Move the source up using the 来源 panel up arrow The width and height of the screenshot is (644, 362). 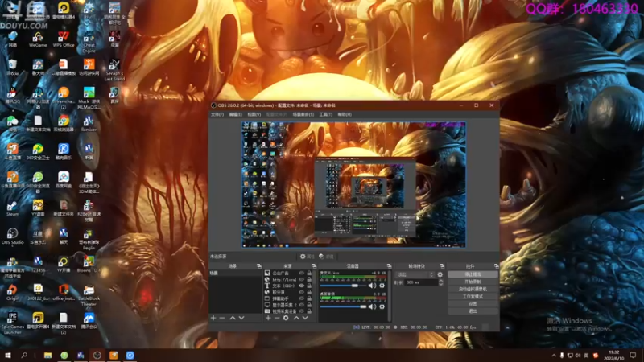point(296,318)
